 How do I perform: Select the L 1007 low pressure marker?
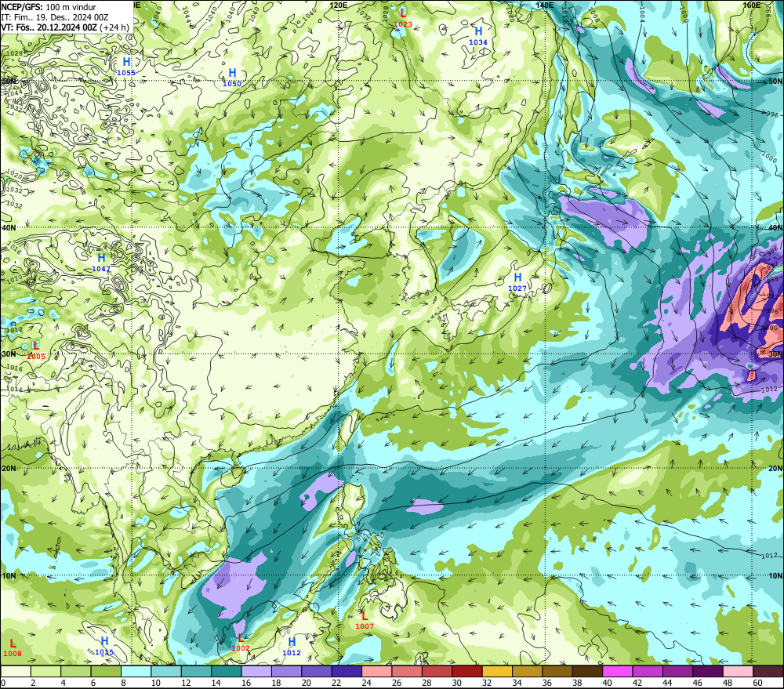(365, 619)
